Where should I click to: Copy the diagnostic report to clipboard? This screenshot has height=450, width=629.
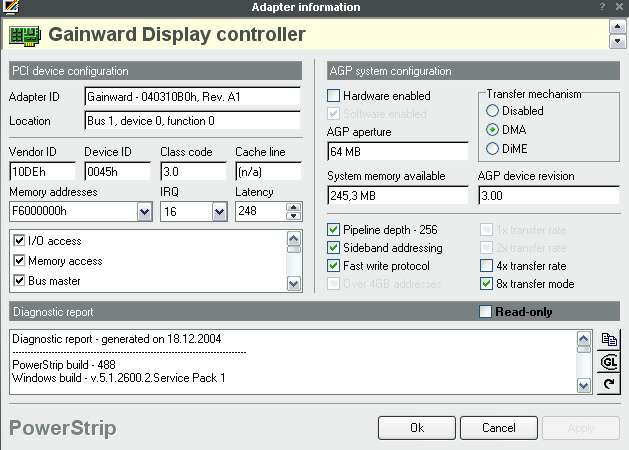coord(609,339)
